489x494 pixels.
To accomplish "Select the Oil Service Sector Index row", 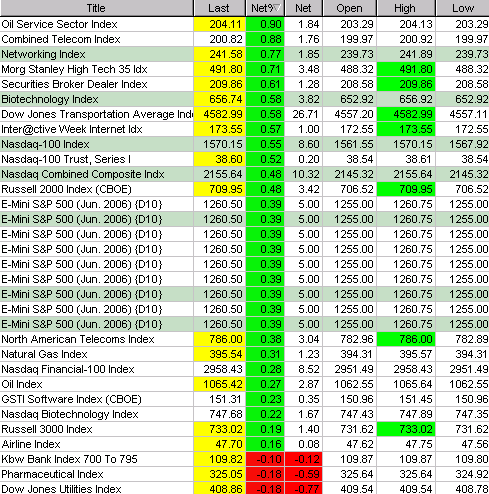I will [x=244, y=24].
